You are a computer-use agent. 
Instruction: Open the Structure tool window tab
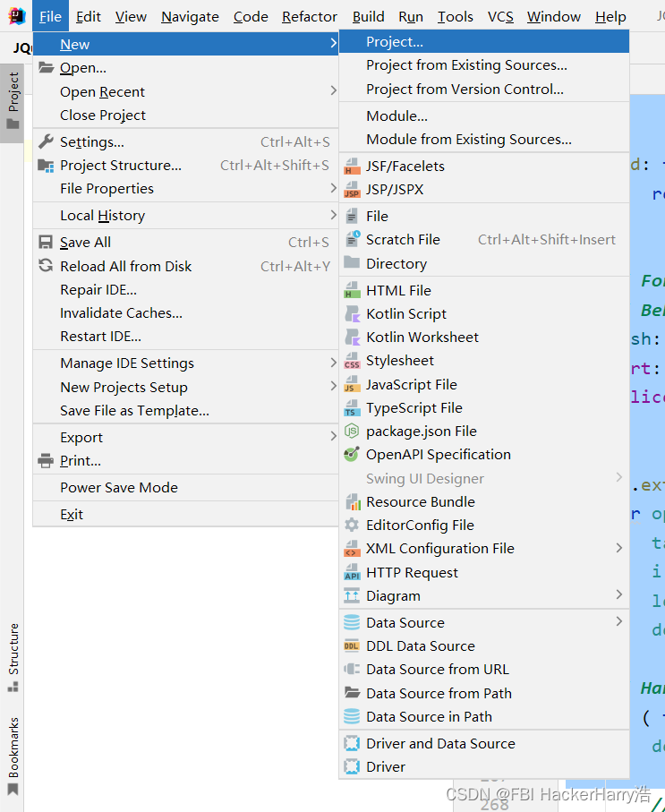coord(13,658)
